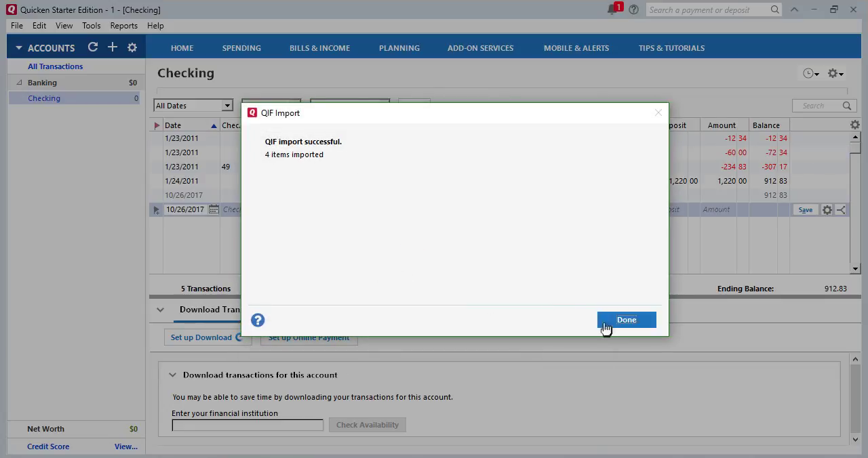Open the Help menu
The image size is (868, 458).
click(155, 26)
